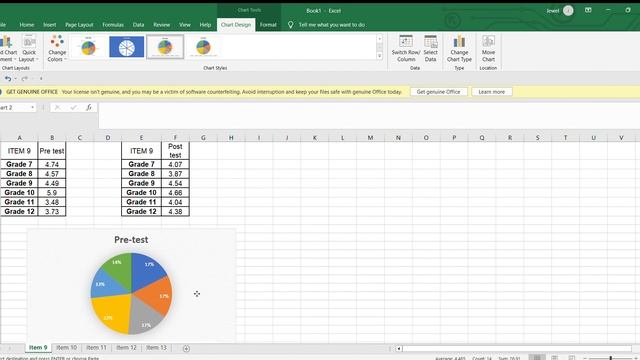
Task: Switch to the Item 10 sheet tab
Action: click(x=66, y=348)
